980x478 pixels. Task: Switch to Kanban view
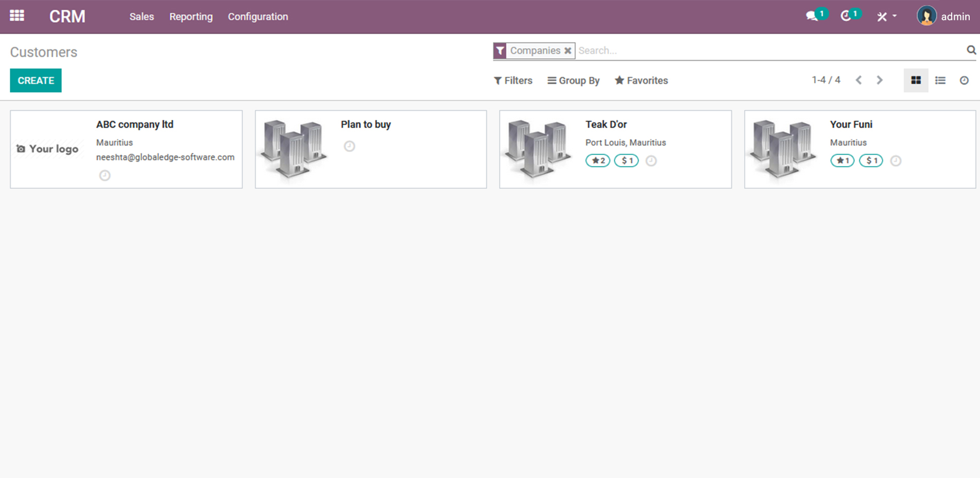(916, 80)
